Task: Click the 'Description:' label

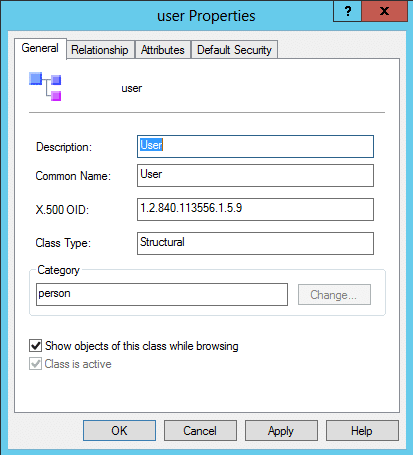Action: (64, 147)
